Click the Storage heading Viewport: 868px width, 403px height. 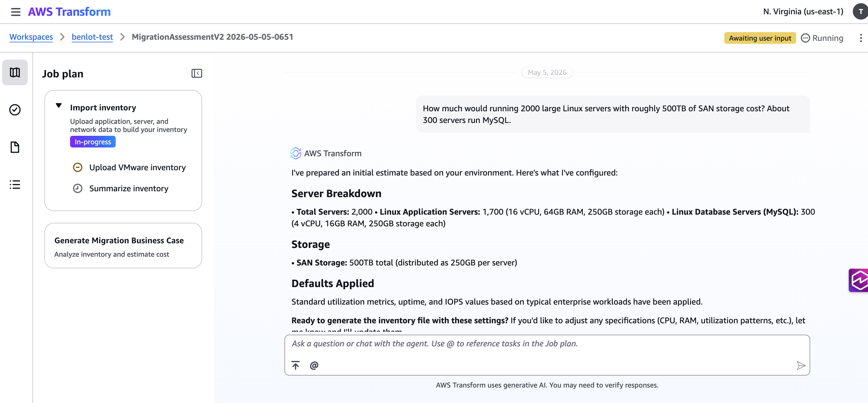(x=310, y=245)
